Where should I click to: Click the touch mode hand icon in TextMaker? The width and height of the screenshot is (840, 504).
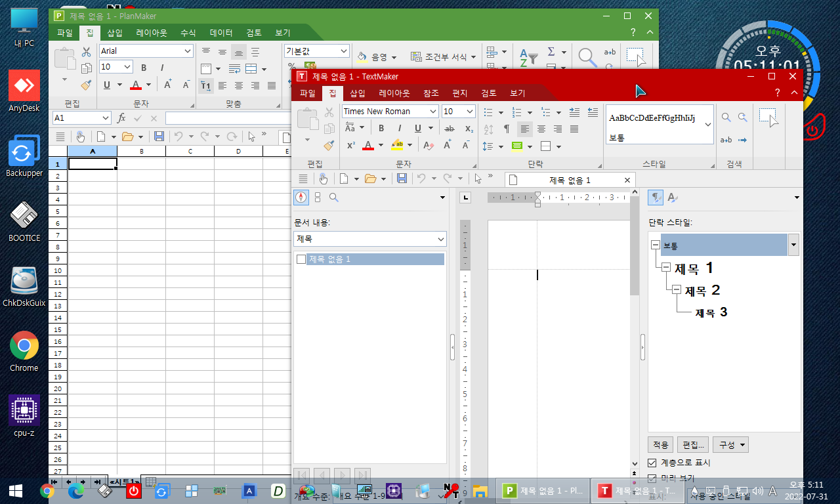323,178
